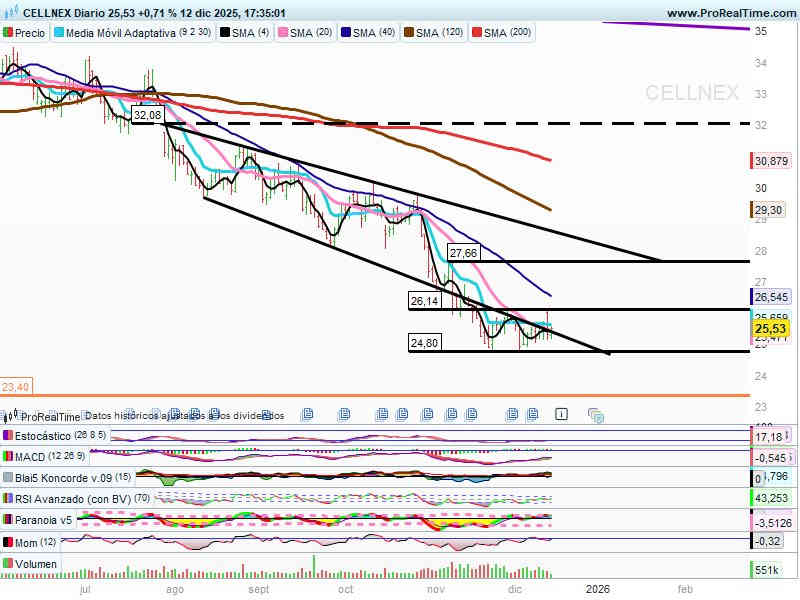Click the MACD indicator color icon
The height and width of the screenshot is (600, 800).
tap(9, 457)
